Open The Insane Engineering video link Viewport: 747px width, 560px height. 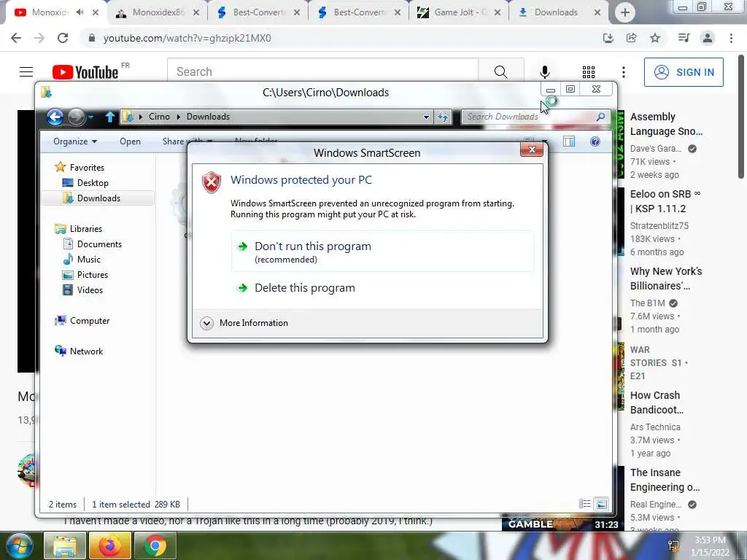pos(665,480)
